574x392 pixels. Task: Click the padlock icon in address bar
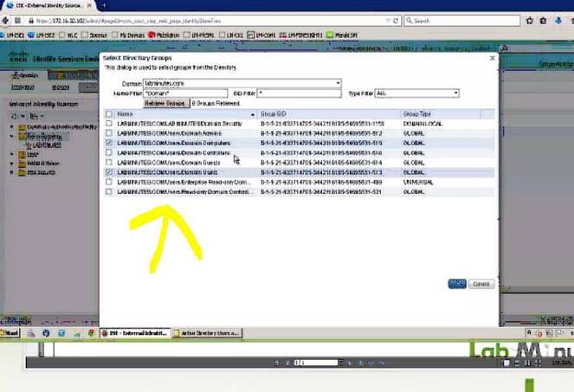(31, 21)
